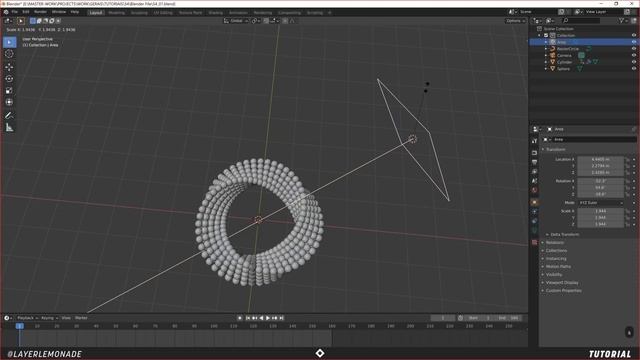Switch to the Modeling workspace tab
The height and width of the screenshot is (360, 640).
[x=116, y=13]
